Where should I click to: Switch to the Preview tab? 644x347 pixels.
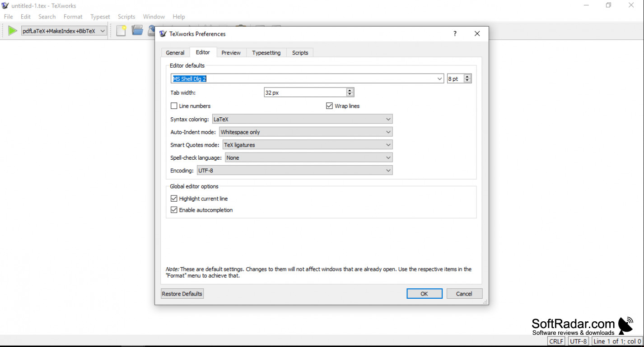[231, 53]
